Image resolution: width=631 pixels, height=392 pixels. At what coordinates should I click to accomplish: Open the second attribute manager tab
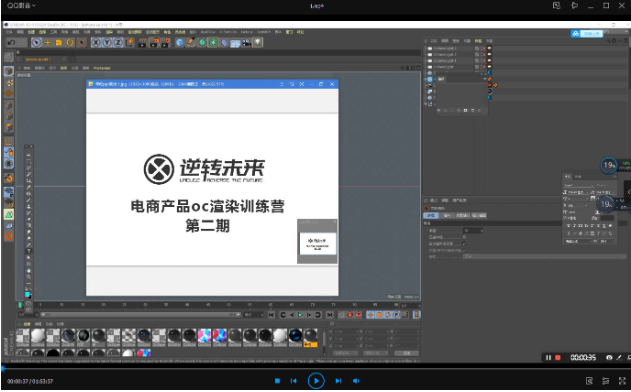coord(447,216)
